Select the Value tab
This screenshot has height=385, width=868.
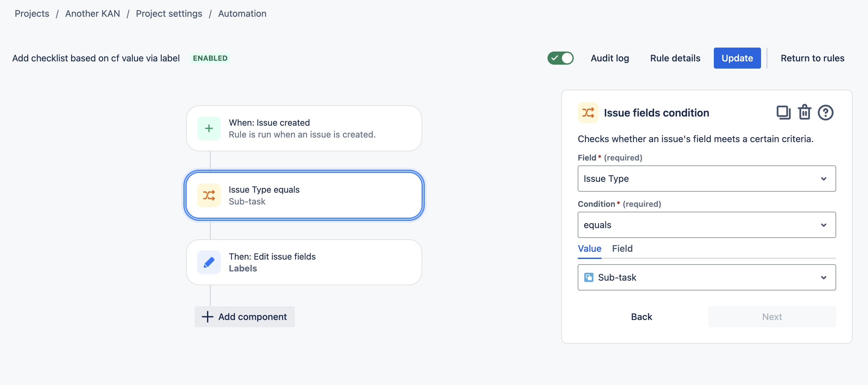[x=589, y=248]
